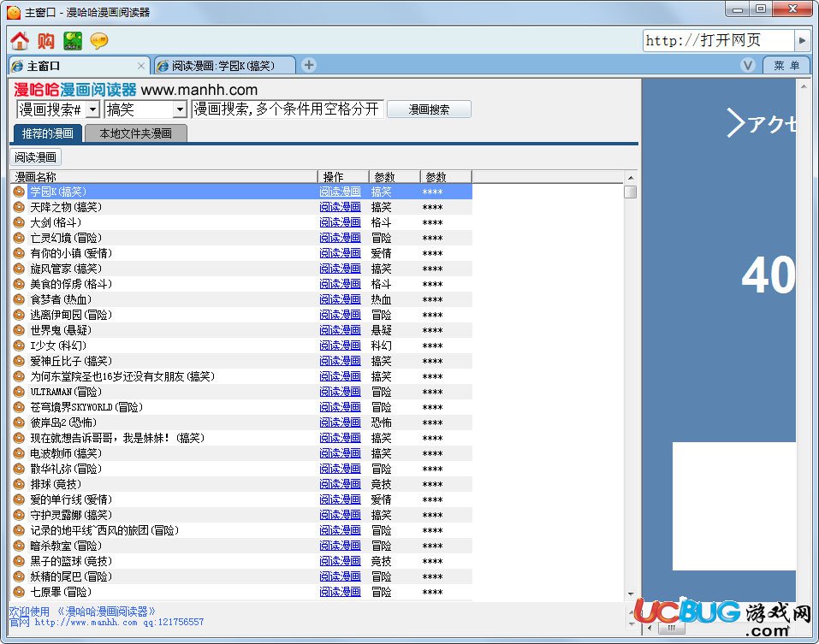The height and width of the screenshot is (644, 819).
Task: Select disc icon beside 世界鬼(悬疑)
Action: point(19,330)
